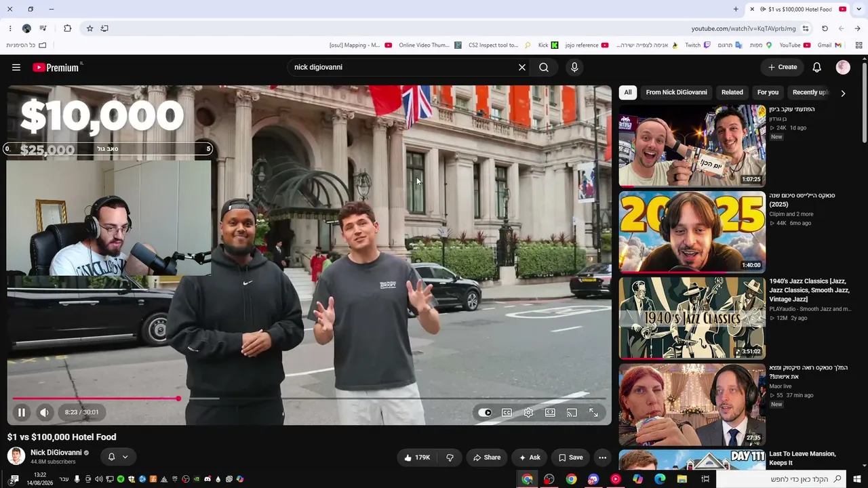This screenshot has height=488, width=868.
Task: Open Microsoft Edge from the taskbar
Action: 660,479
